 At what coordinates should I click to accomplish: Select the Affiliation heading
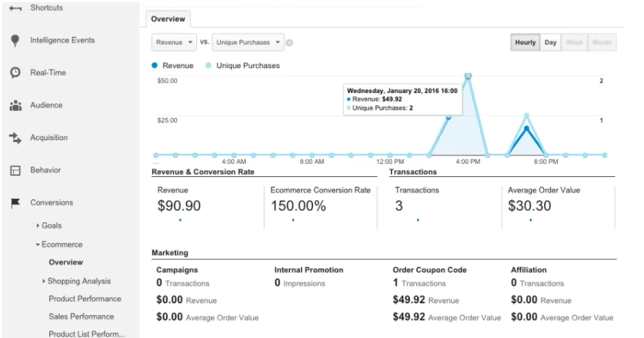coord(529,270)
